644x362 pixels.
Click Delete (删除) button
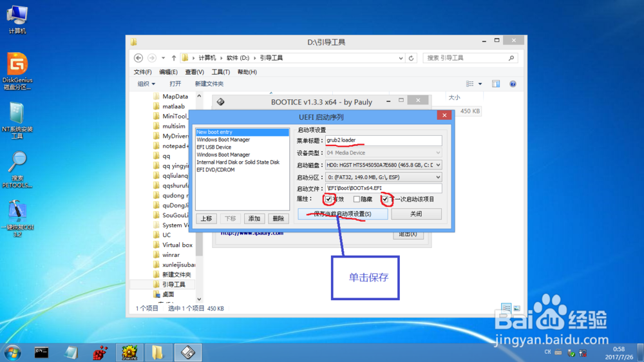pyautogui.click(x=278, y=218)
